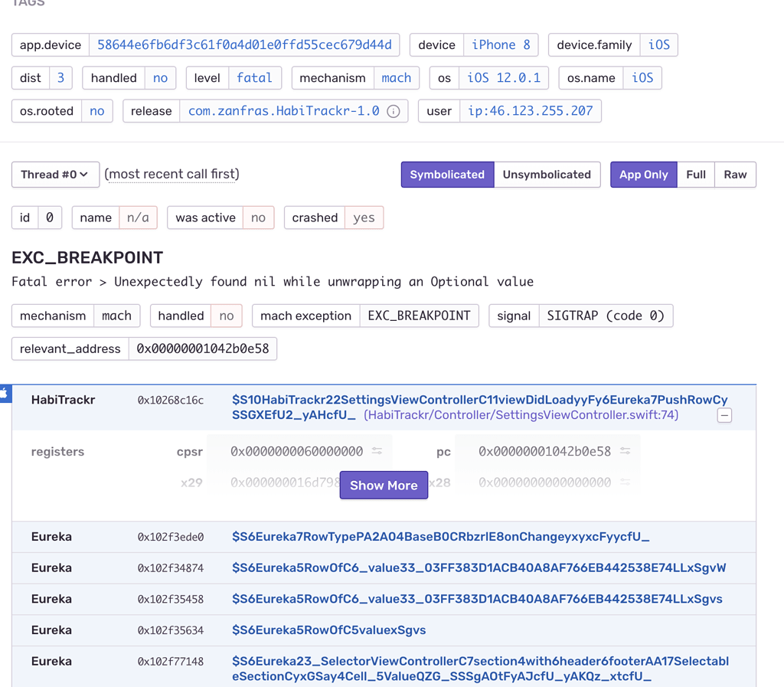
Task: Enable the Full stack trace view
Action: (695, 174)
